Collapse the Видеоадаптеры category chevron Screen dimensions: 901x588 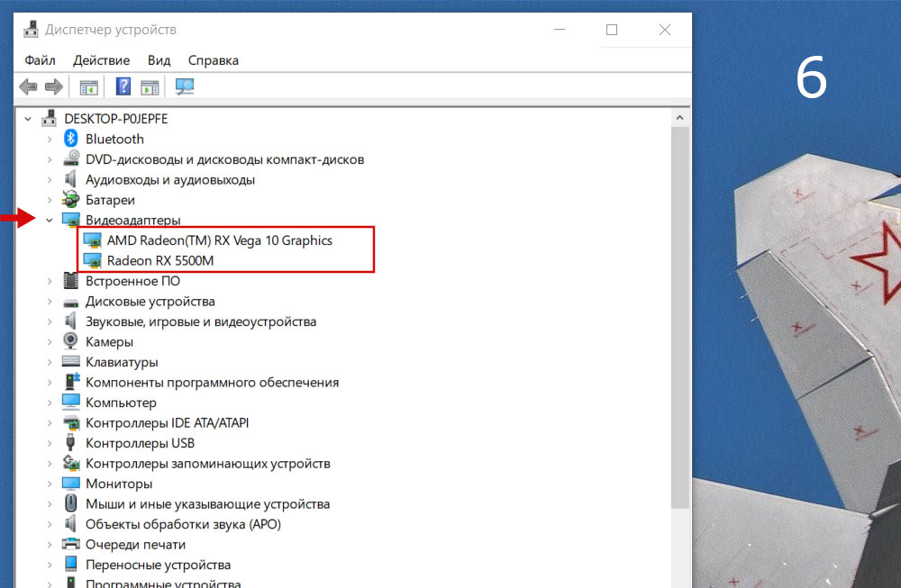pos(50,220)
